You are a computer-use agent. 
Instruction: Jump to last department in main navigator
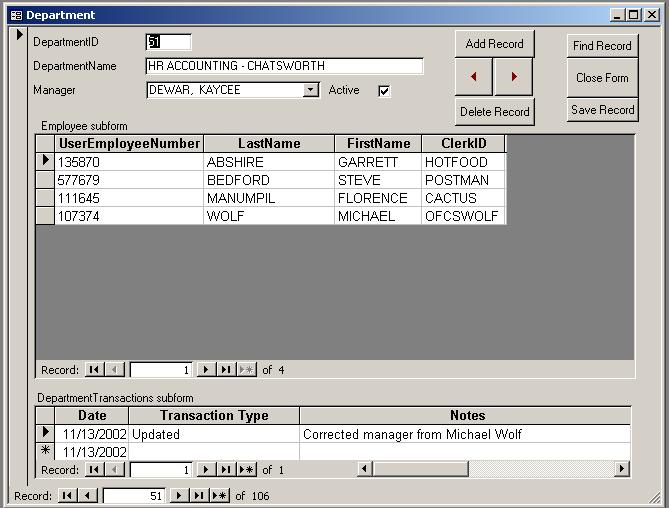[x=199, y=496]
